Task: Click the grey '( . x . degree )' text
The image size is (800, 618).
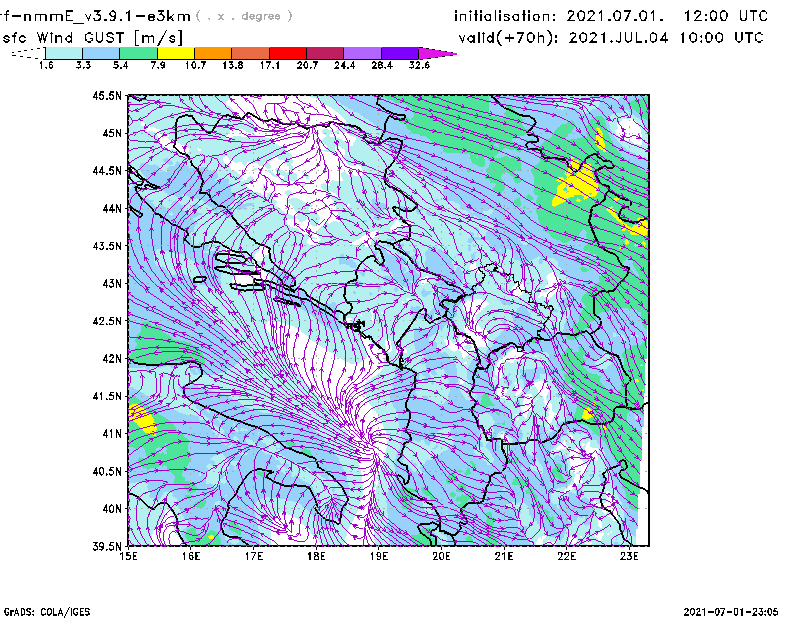Action: click(244, 16)
